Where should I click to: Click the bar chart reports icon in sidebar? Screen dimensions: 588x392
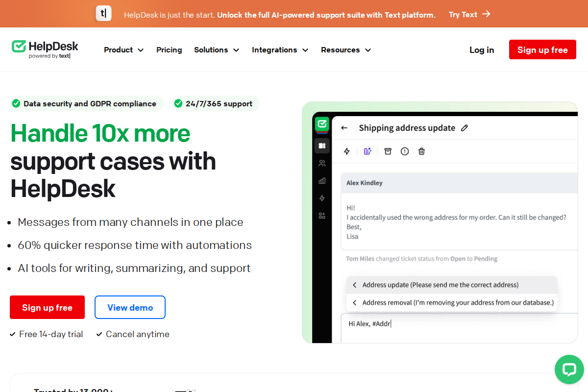pyautogui.click(x=322, y=181)
